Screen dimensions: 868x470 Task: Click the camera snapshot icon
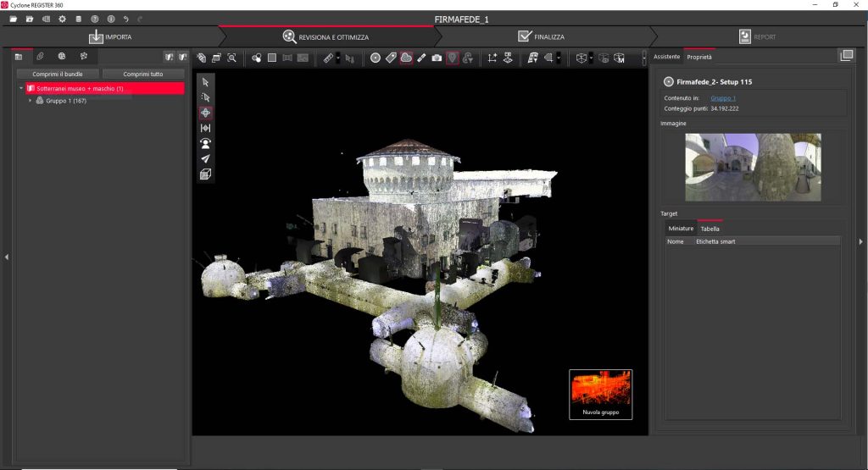[x=437, y=58]
